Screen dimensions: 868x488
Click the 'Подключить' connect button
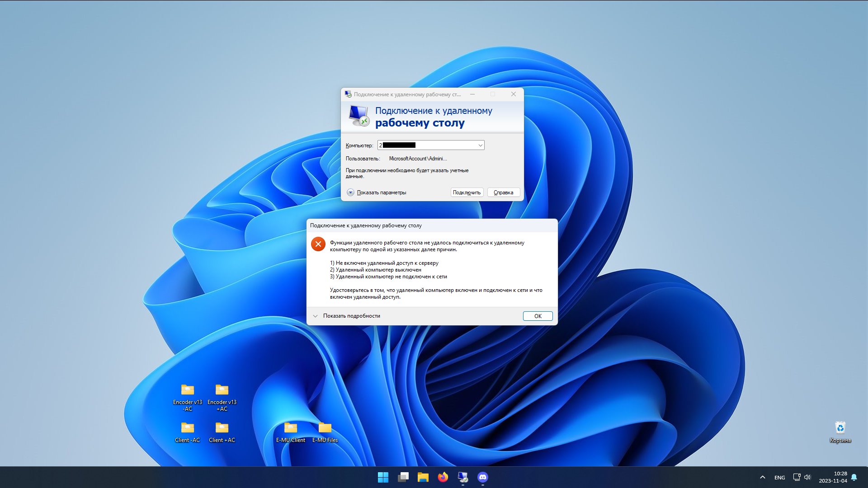(467, 192)
